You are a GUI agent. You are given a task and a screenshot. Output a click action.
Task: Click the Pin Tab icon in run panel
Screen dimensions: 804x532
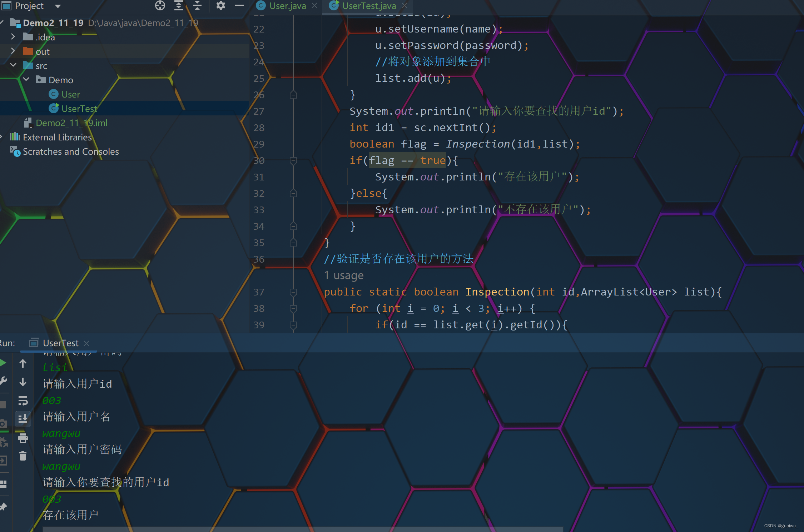pyautogui.click(x=3, y=507)
